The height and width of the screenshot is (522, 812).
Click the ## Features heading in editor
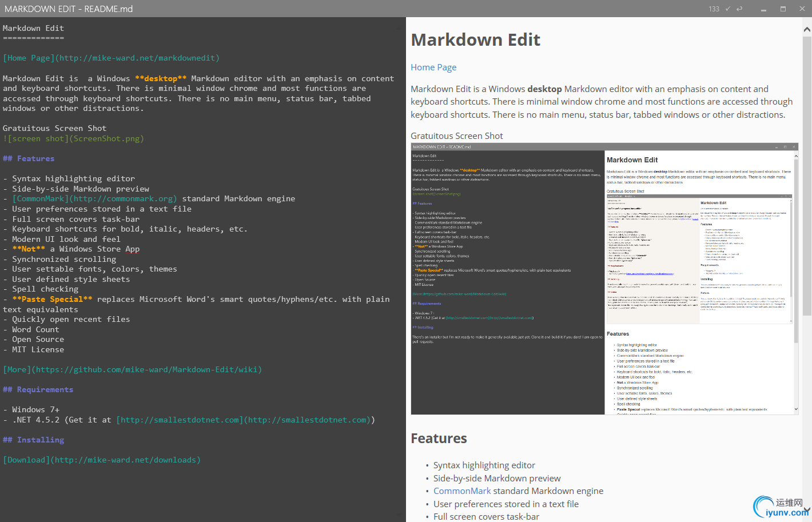[x=29, y=158]
